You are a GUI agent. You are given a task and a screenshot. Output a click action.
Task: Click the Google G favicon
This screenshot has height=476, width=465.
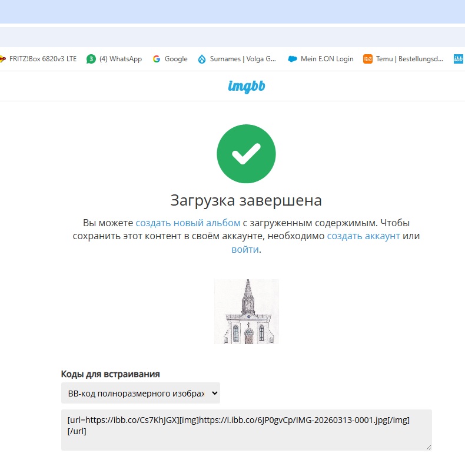[157, 59]
